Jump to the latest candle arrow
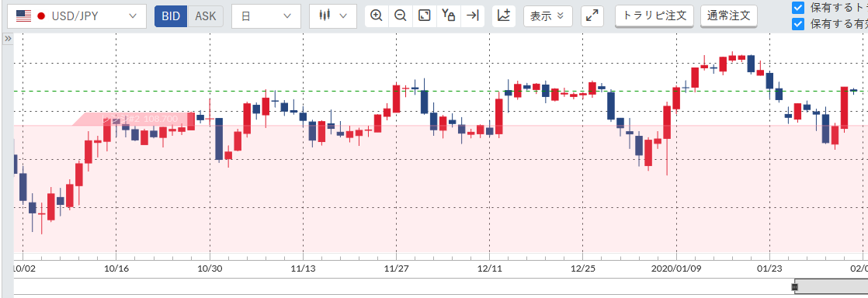 click(x=472, y=16)
